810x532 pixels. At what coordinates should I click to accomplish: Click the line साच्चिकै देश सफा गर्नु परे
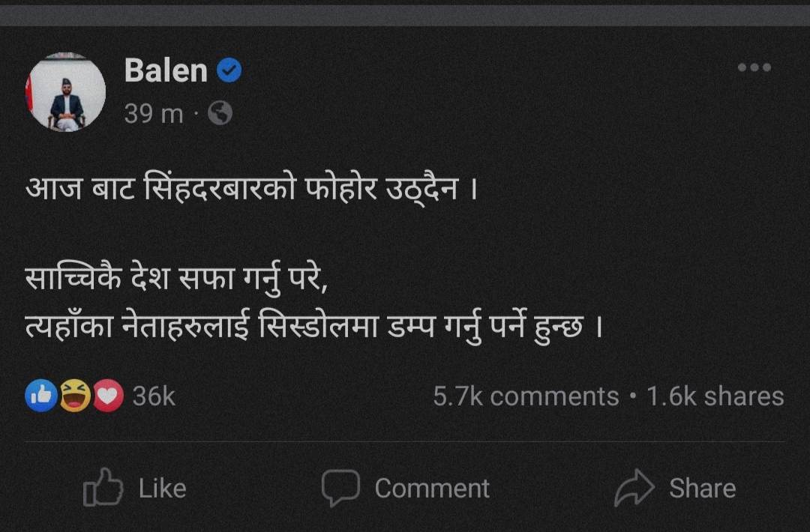[x=177, y=282]
